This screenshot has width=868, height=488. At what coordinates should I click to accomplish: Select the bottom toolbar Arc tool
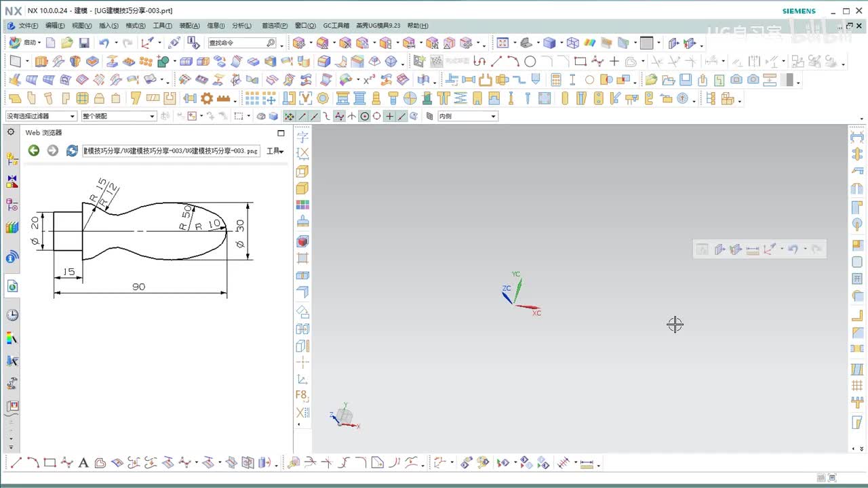33,463
